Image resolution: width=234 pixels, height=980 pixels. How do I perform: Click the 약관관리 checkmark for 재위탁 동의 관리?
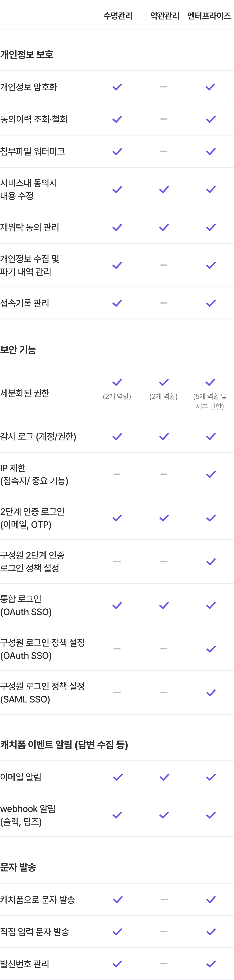[x=164, y=227]
